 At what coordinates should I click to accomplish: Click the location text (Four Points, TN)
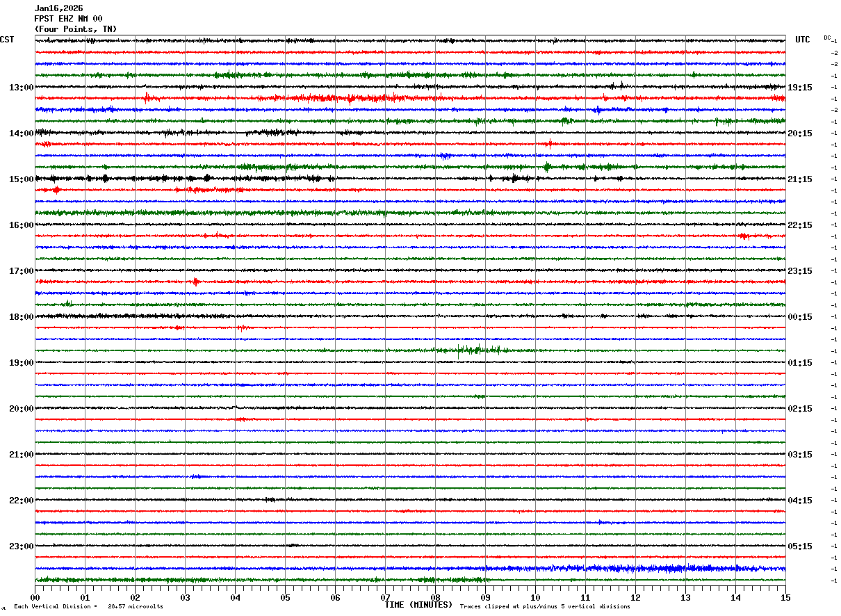point(76,29)
